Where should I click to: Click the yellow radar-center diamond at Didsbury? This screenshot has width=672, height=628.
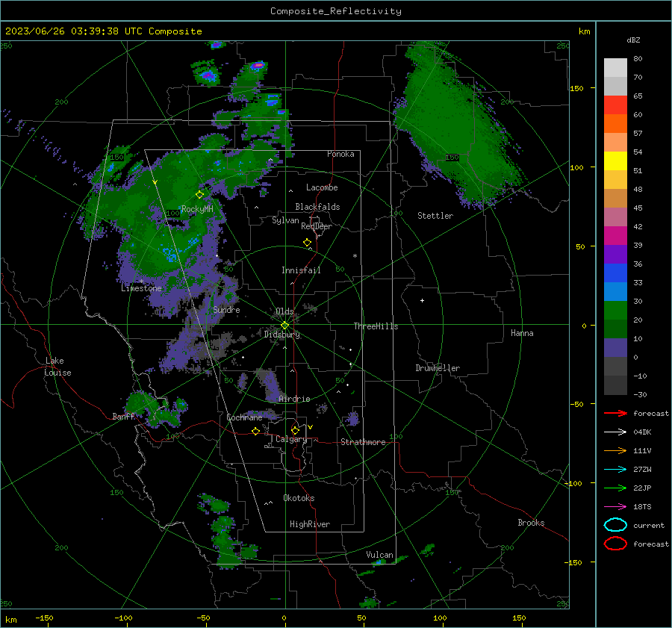point(284,326)
